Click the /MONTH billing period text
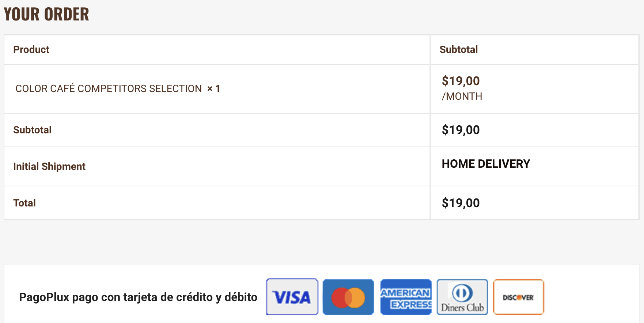 tap(462, 96)
